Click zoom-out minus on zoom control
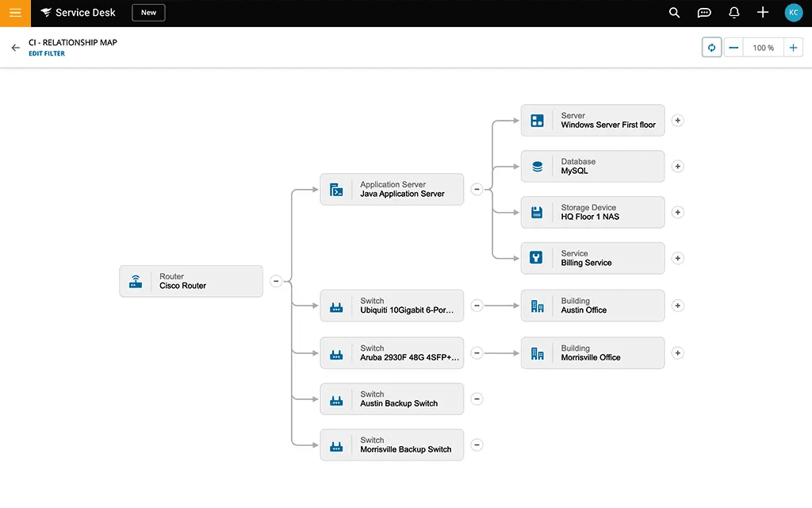Viewport: 812px width, 508px height. coord(733,47)
